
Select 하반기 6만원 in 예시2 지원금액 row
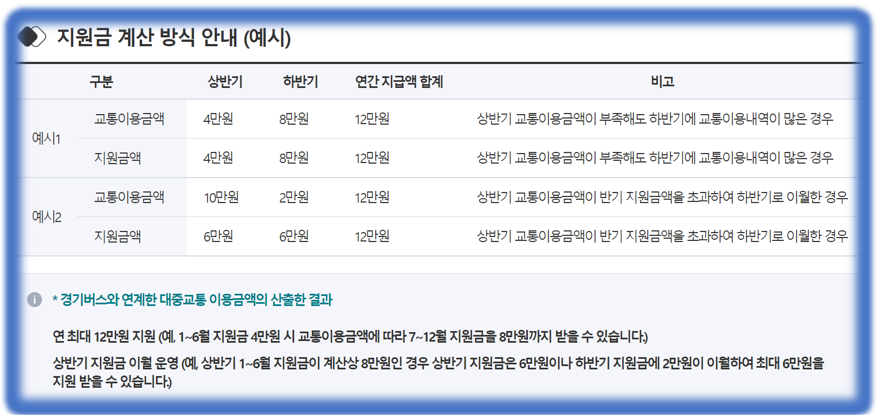pos(294,237)
